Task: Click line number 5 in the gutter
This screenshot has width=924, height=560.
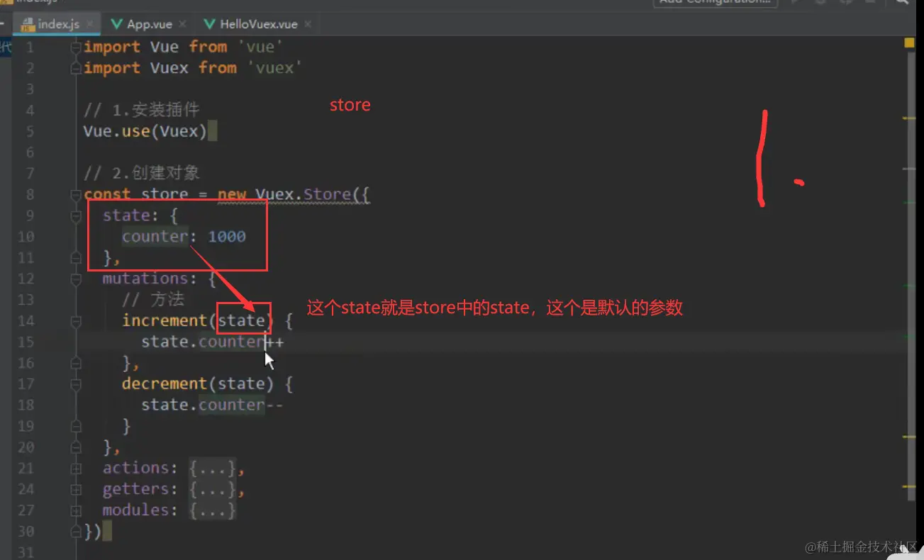Action: click(x=29, y=132)
